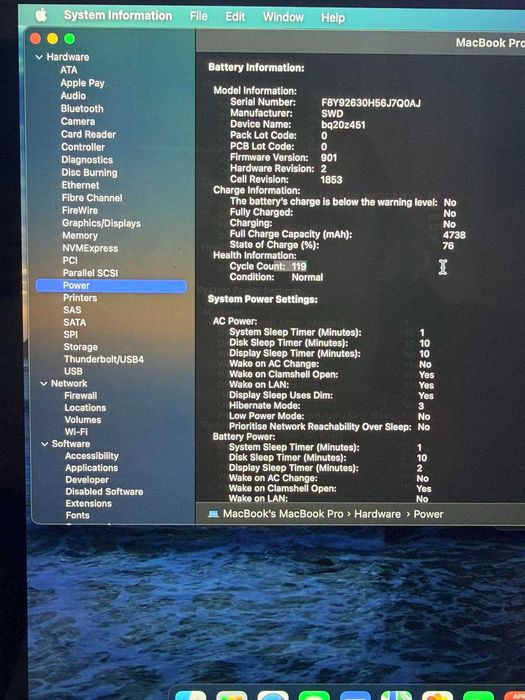Collapse the Hardware section
The height and width of the screenshot is (700, 525).
(39, 57)
